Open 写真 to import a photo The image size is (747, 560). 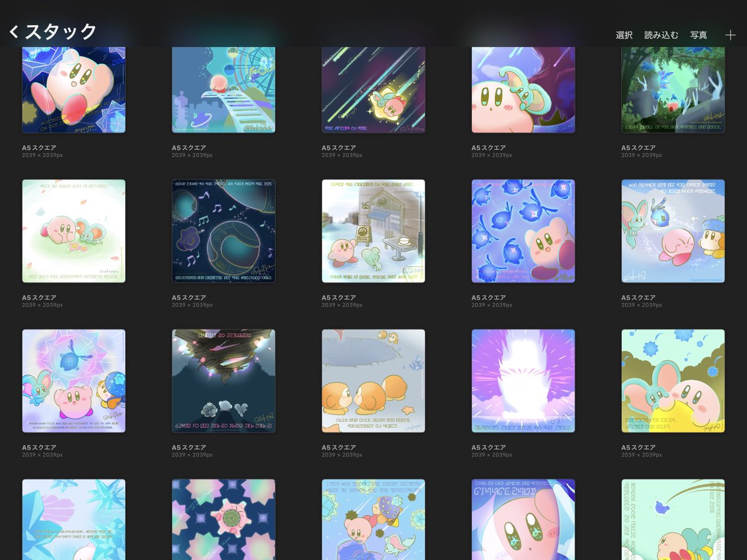[698, 35]
